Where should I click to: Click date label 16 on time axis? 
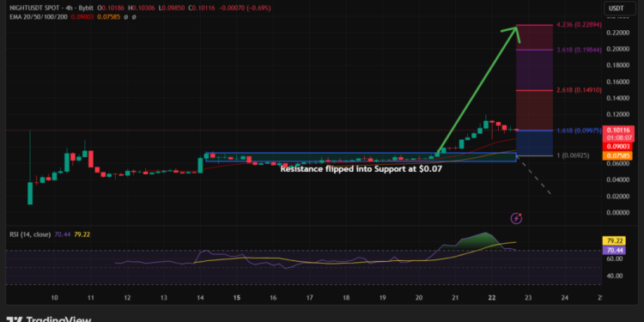coord(273,298)
